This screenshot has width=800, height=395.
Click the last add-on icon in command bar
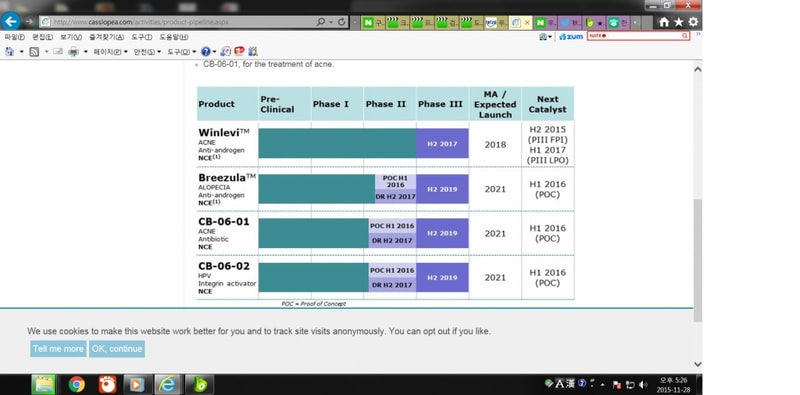[253, 52]
